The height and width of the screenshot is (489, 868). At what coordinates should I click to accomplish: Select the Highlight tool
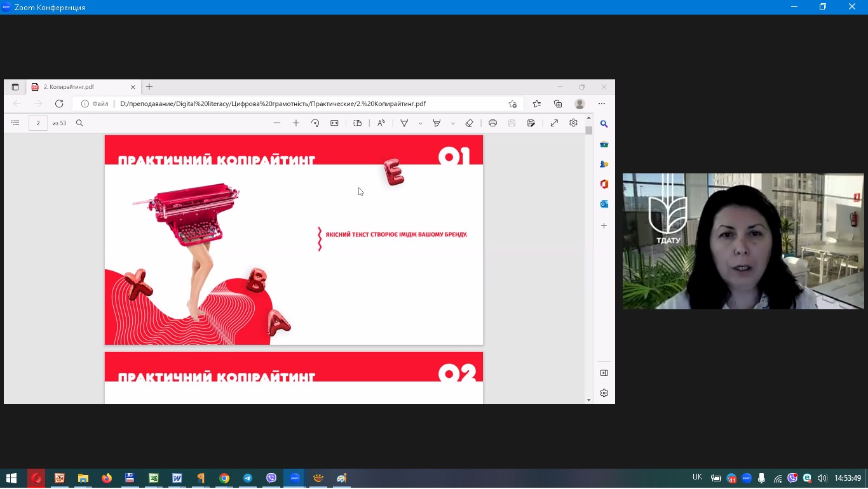pyautogui.click(x=437, y=123)
